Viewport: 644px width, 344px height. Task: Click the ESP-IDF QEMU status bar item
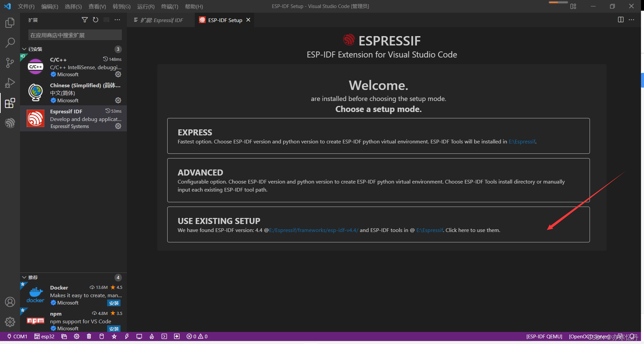click(x=544, y=336)
